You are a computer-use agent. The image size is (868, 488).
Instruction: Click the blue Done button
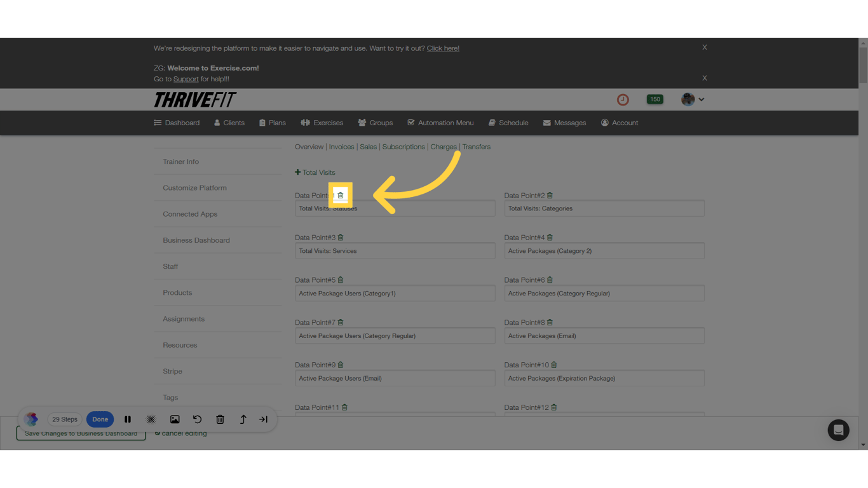(x=100, y=419)
